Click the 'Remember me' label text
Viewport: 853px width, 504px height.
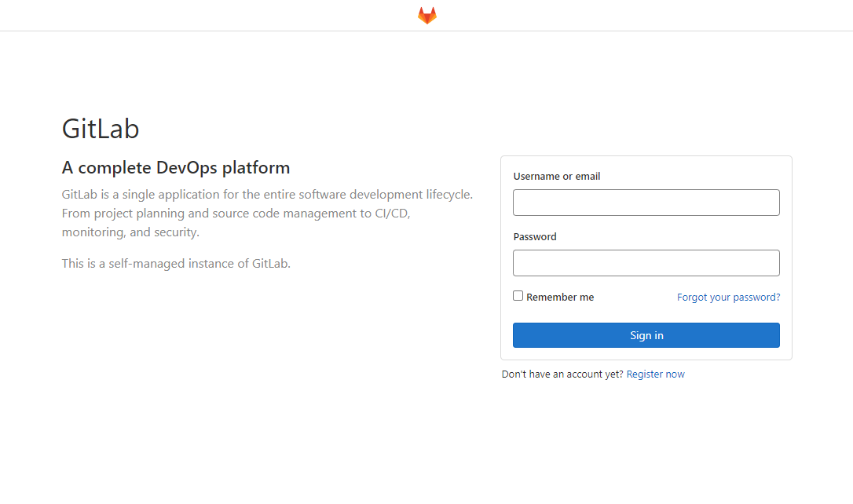(560, 297)
